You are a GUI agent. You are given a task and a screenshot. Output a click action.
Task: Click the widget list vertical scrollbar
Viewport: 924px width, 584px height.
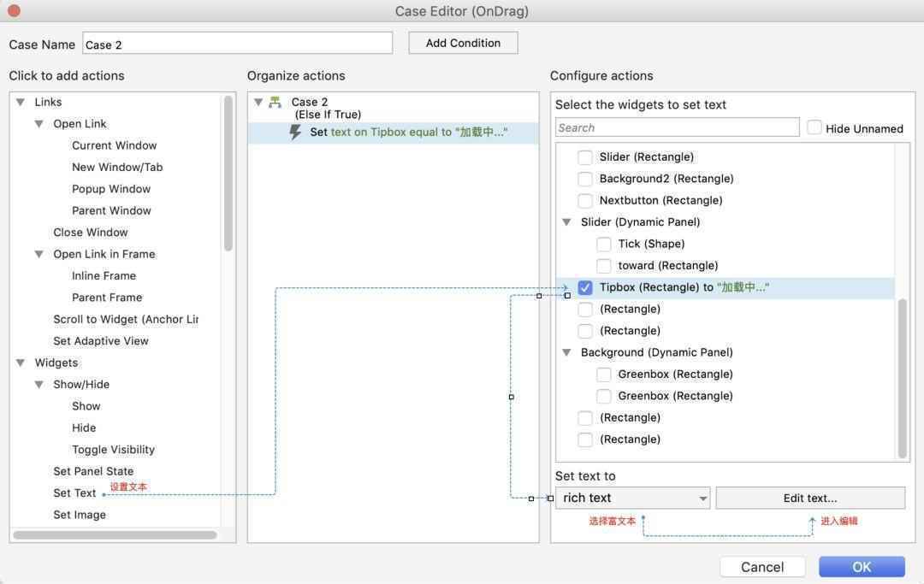click(x=903, y=378)
